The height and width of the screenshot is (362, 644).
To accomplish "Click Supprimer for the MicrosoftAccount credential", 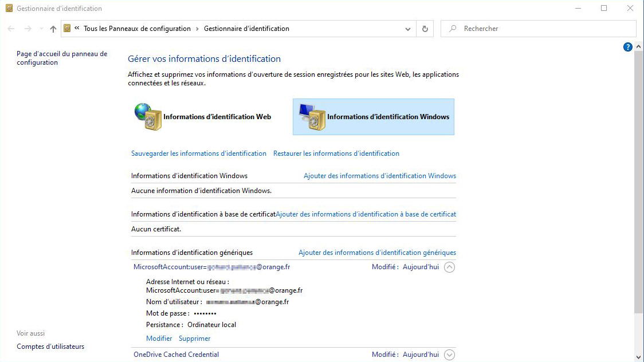I will coord(195,339).
